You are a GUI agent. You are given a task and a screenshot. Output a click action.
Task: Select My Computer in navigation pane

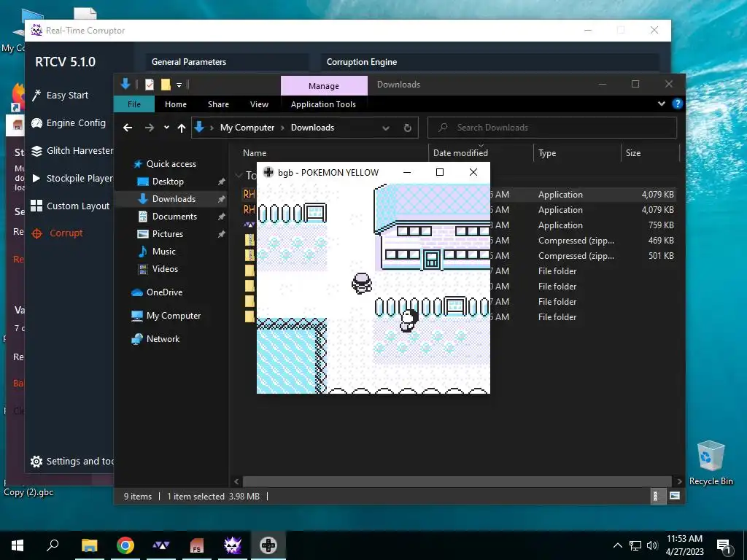click(166, 316)
